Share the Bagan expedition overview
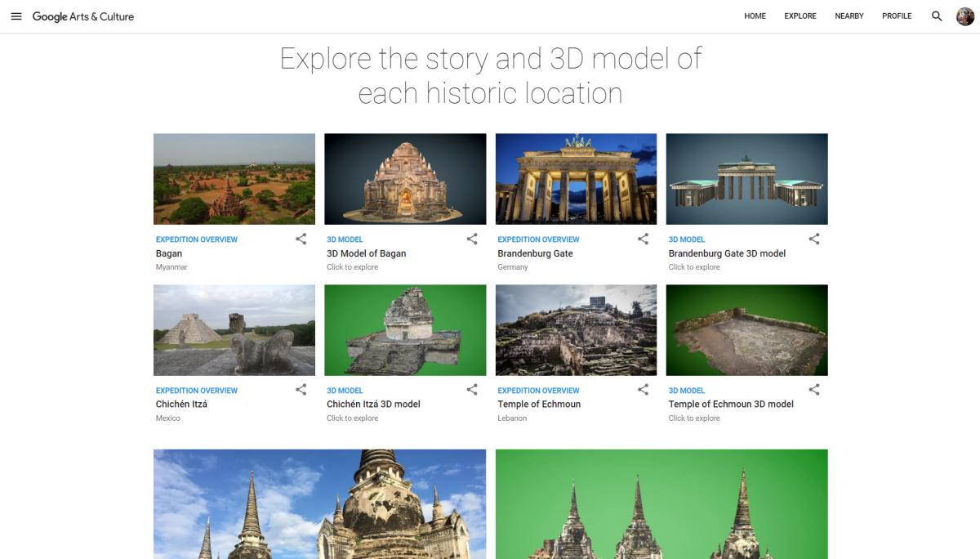 point(301,239)
